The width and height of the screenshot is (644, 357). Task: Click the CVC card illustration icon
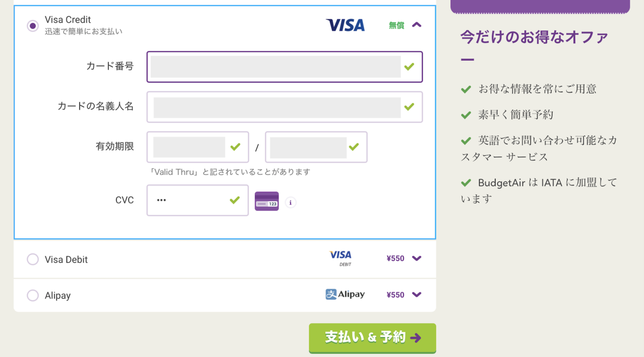267,201
